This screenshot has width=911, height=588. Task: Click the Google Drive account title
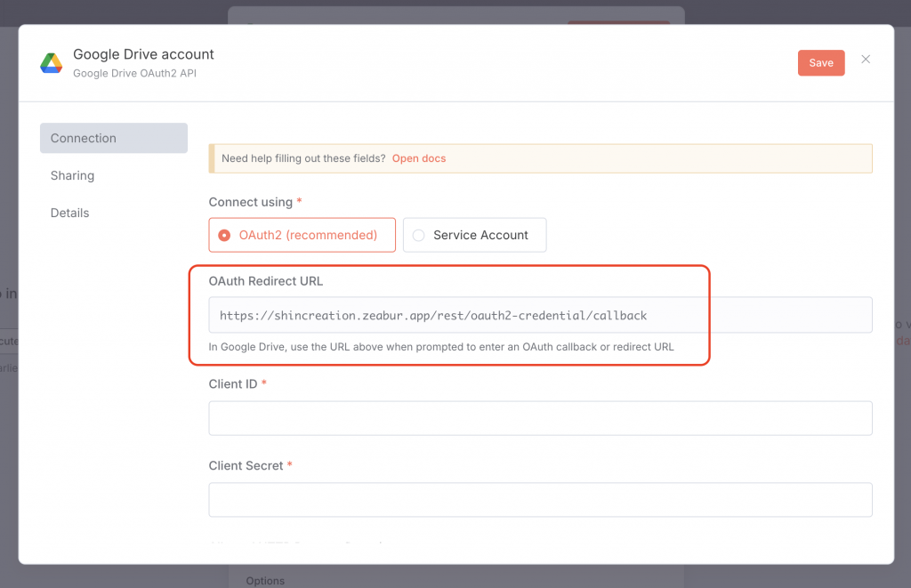coord(143,54)
